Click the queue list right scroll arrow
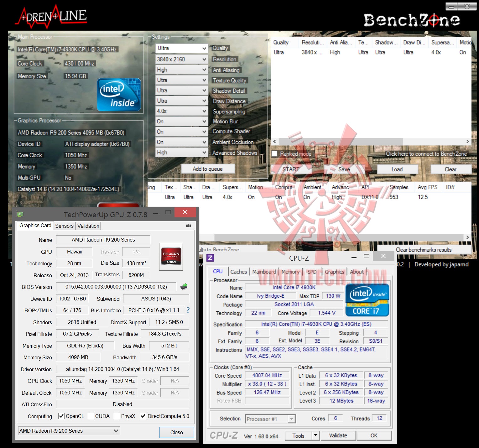 point(467,141)
